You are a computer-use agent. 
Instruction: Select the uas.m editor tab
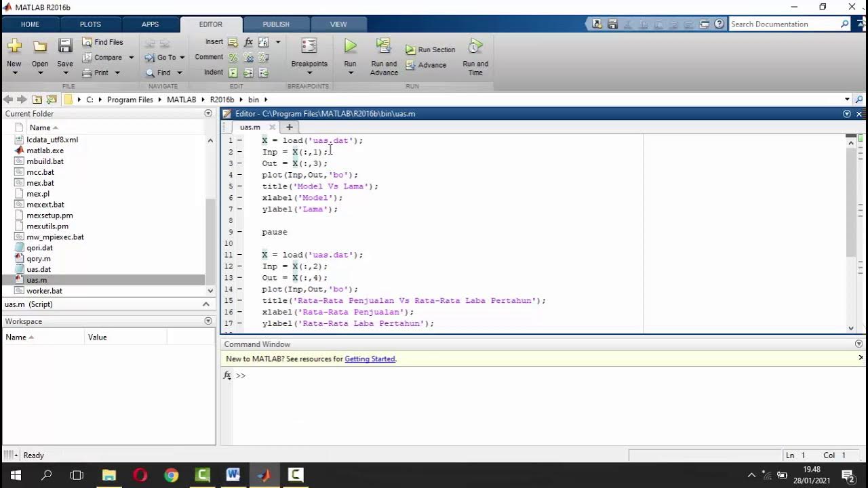tap(250, 127)
